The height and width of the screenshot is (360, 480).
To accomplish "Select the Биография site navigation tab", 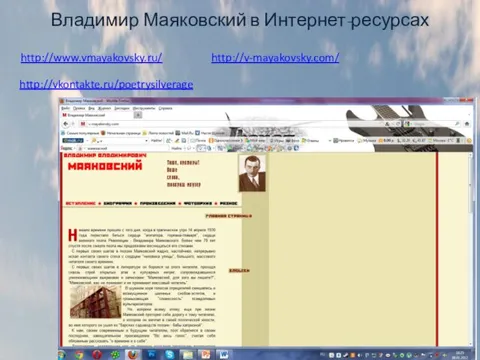I will point(117,203).
